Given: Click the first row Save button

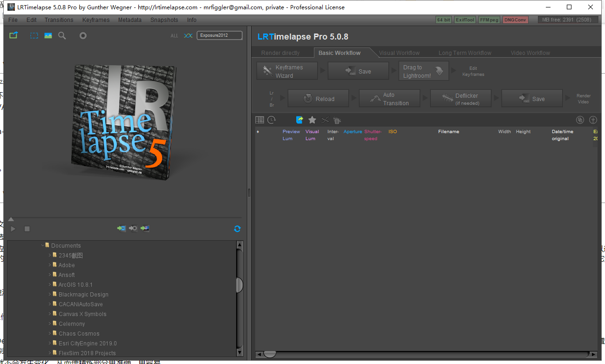Looking at the screenshot, I should click(358, 71).
